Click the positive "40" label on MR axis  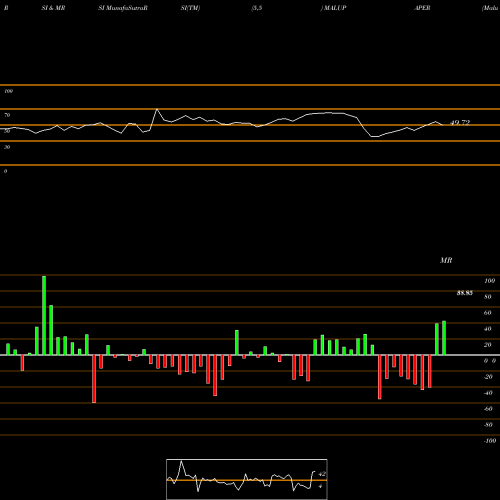[x=488, y=329]
